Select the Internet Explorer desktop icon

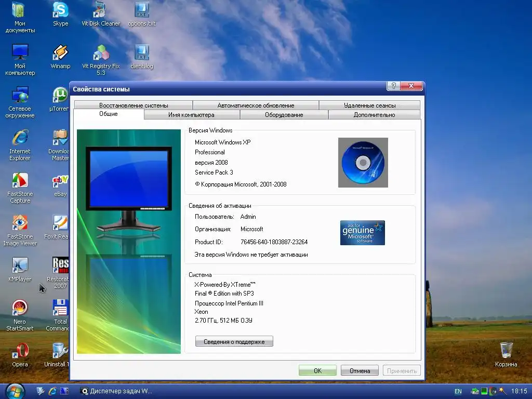point(20,145)
